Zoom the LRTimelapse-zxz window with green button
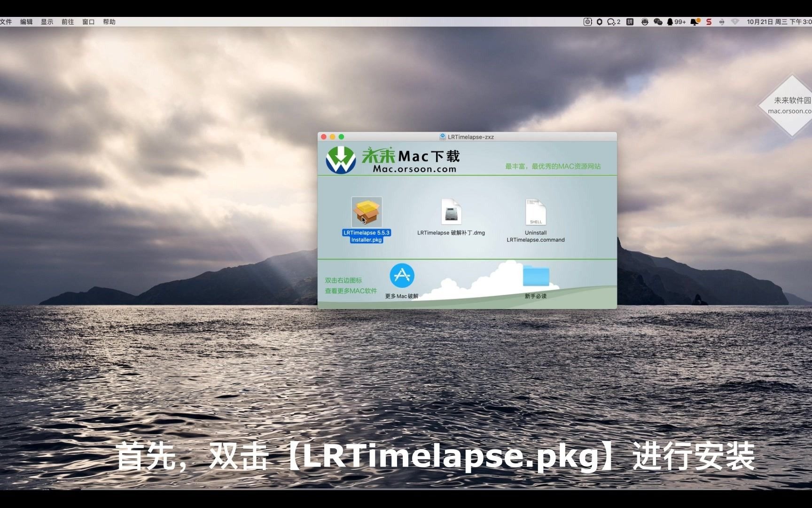812x508 pixels. click(x=342, y=137)
